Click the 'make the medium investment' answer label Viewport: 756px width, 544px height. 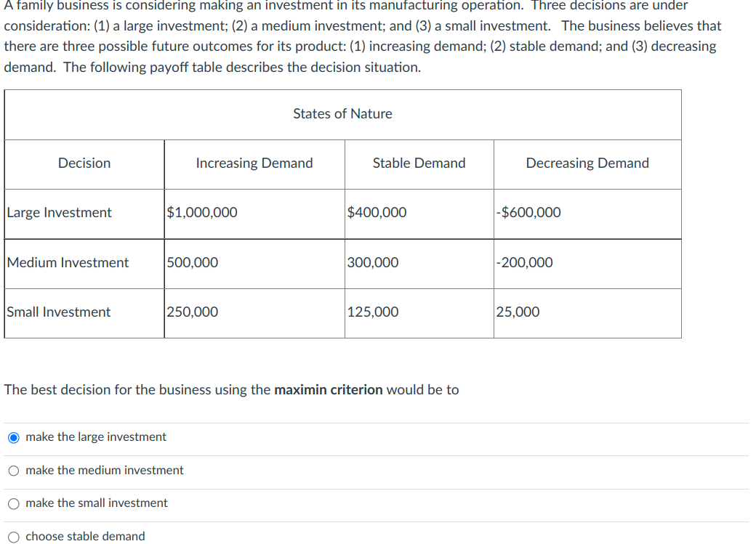pos(105,470)
